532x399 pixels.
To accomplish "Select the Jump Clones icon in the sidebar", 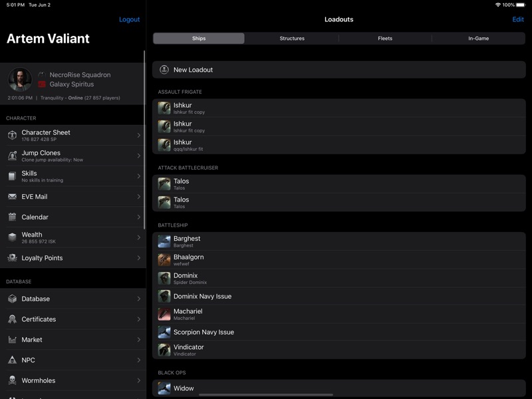I will pos(11,156).
